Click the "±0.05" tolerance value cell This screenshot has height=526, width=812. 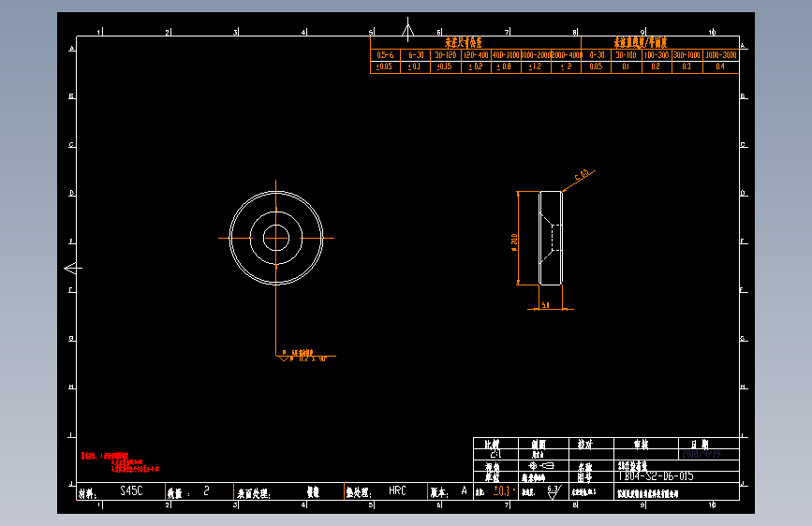coord(385,66)
